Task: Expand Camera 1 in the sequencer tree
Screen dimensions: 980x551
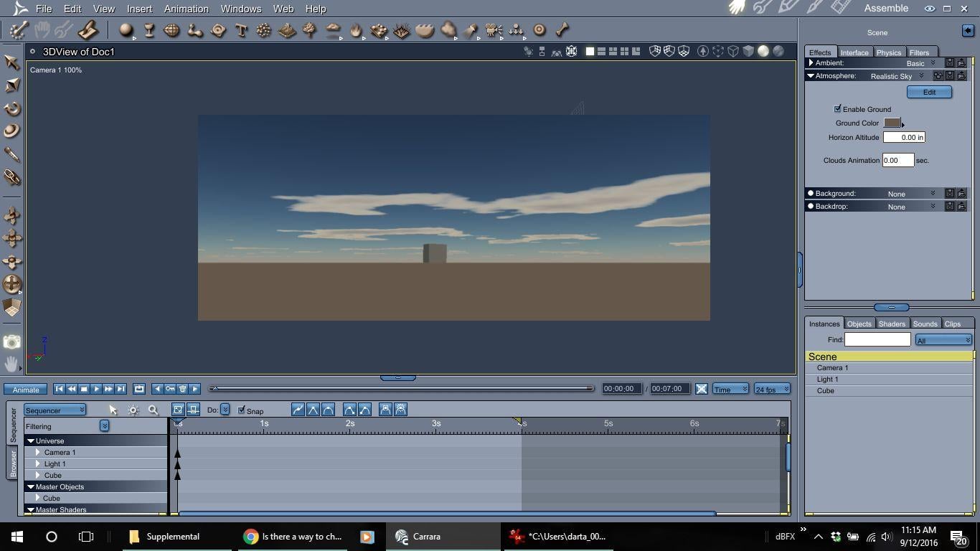Action: (x=38, y=453)
